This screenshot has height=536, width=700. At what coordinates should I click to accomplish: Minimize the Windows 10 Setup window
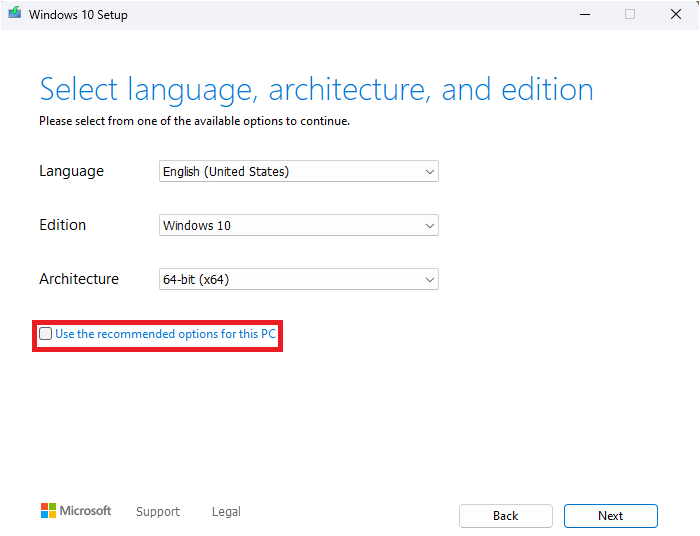click(x=585, y=15)
